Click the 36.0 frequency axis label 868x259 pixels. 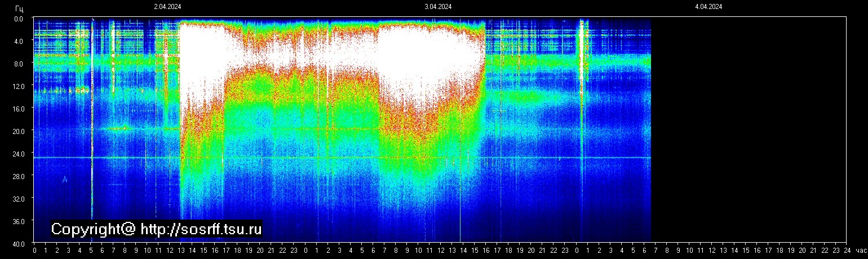point(17,221)
